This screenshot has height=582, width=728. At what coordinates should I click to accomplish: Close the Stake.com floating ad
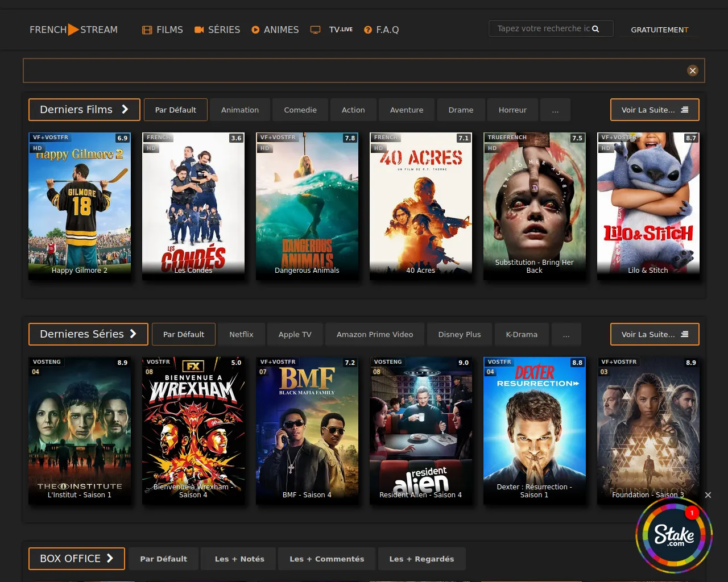tap(708, 495)
